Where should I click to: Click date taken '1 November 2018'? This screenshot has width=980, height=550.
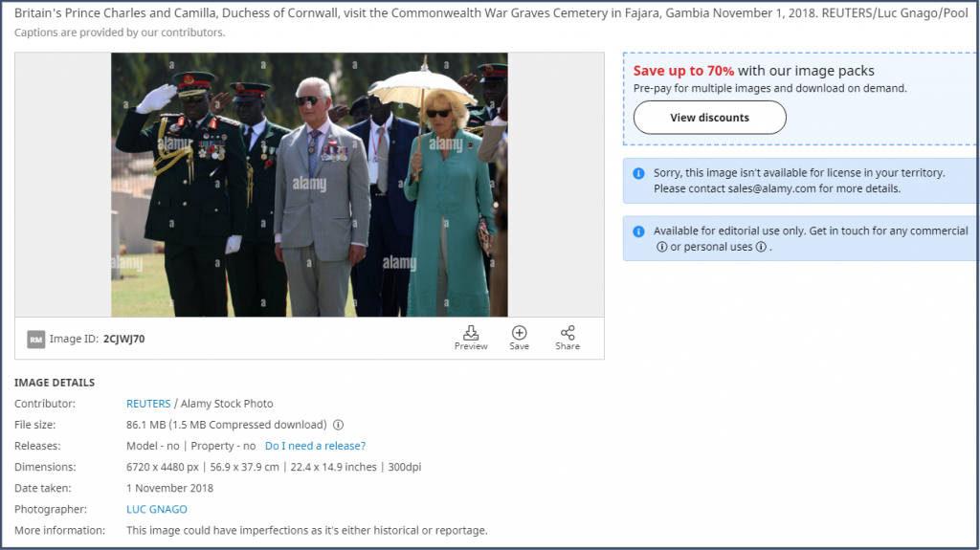[169, 488]
